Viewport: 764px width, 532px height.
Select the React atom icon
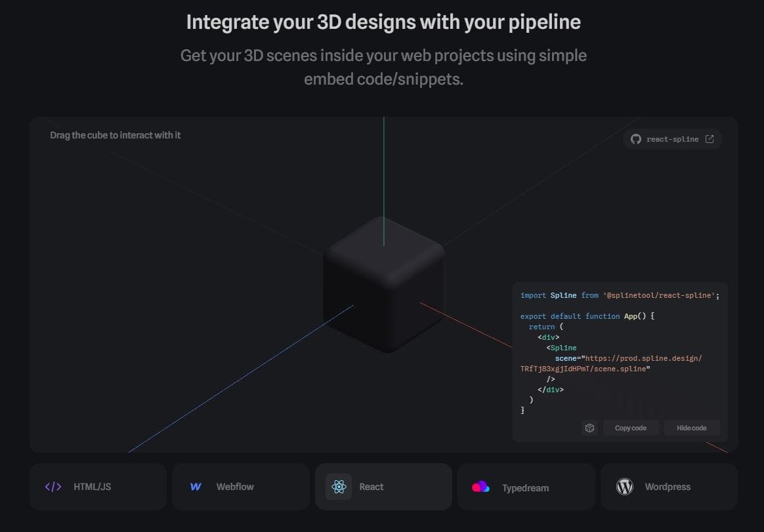339,487
